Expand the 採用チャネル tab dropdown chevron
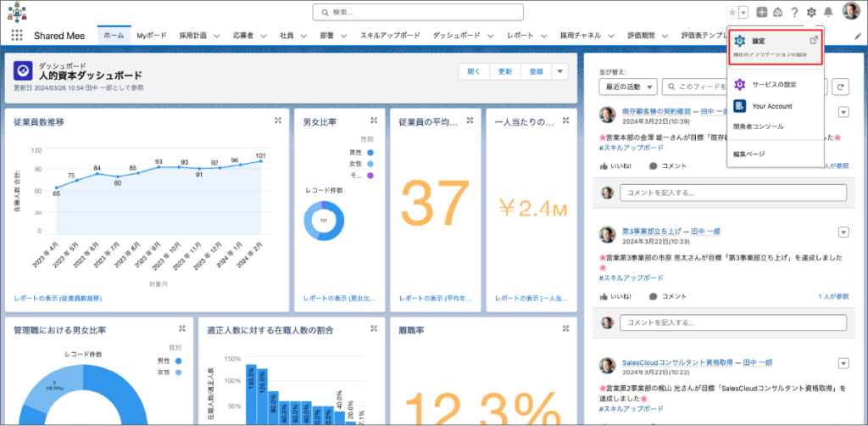Viewport: 868px width, 426px height. click(x=610, y=36)
